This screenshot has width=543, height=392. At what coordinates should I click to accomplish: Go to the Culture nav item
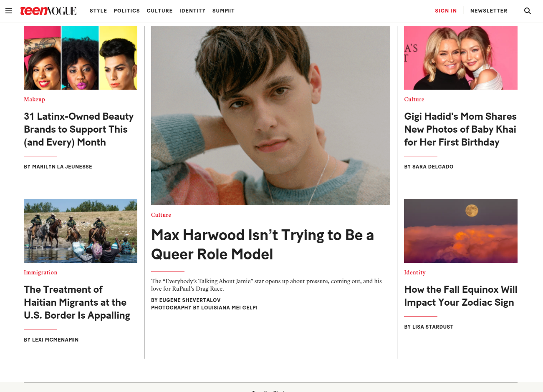(159, 11)
